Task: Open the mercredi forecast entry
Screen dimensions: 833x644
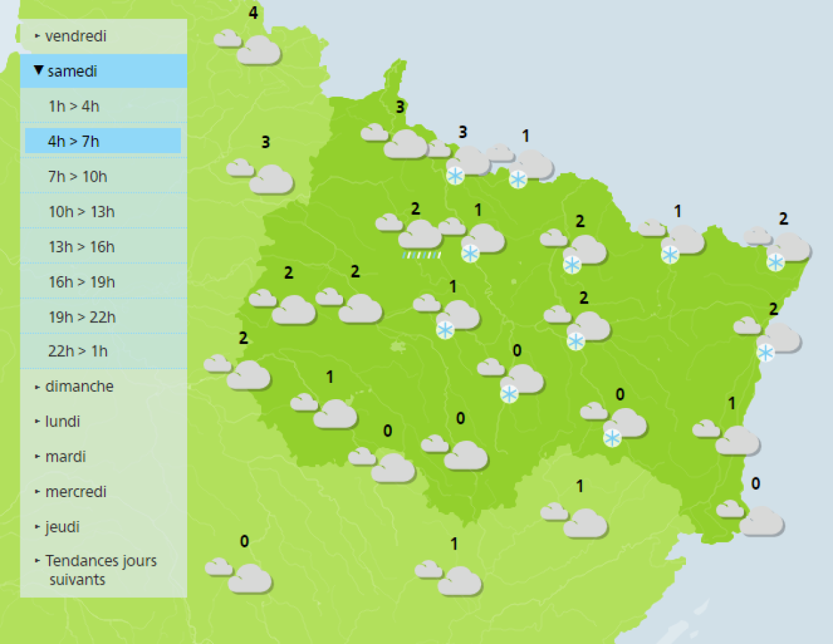Action: pos(76,492)
